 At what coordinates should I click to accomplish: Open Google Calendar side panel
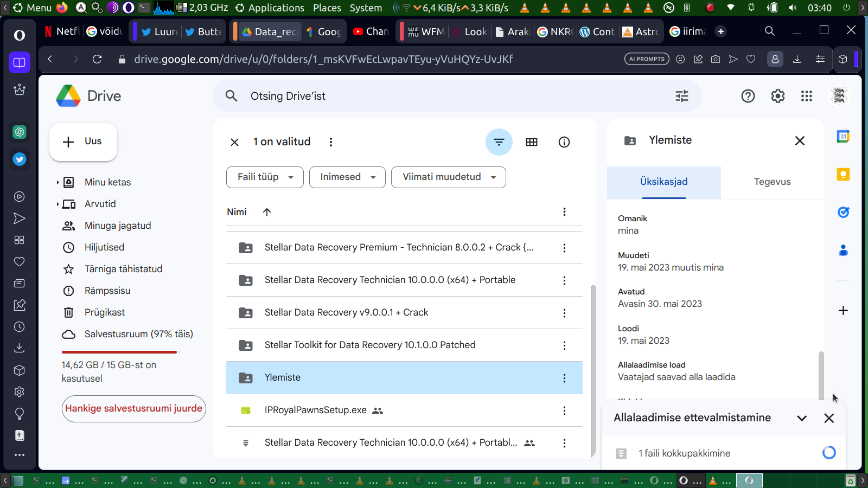click(843, 137)
